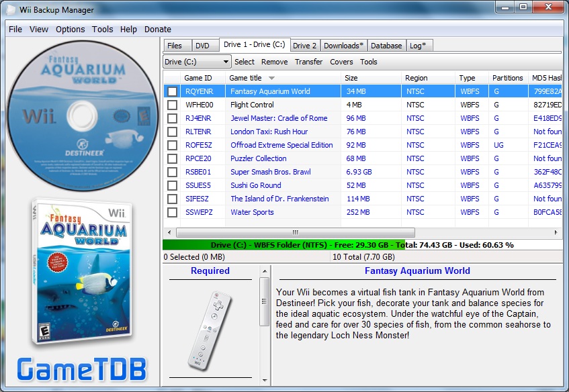This screenshot has height=392, width=569.
Task: Click the Wii Backup Manager title bar icon
Action: pyautogui.click(x=11, y=10)
